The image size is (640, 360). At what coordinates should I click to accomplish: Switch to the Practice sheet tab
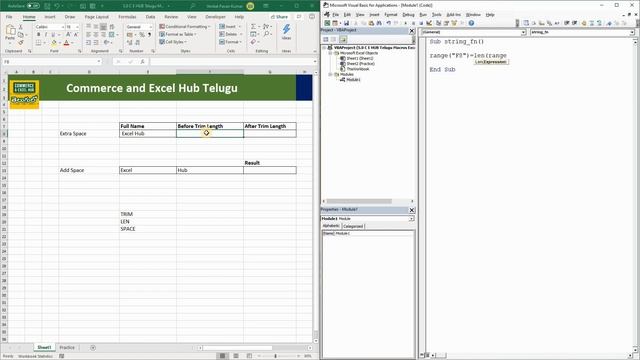tap(67, 347)
